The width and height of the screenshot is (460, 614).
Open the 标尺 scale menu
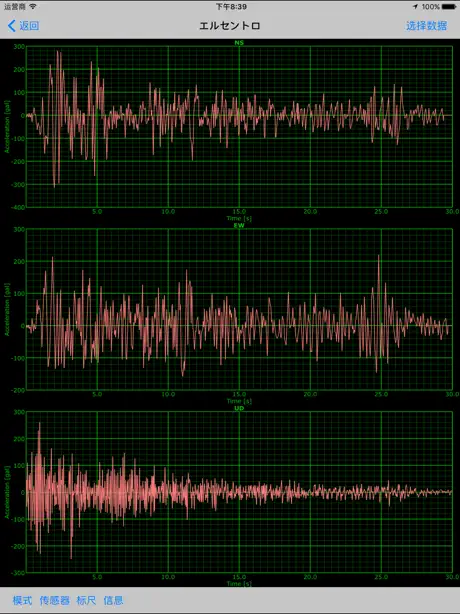click(x=86, y=600)
